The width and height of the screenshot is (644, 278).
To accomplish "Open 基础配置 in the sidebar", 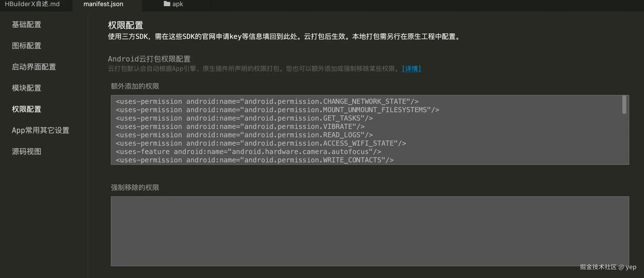I will click(27, 24).
